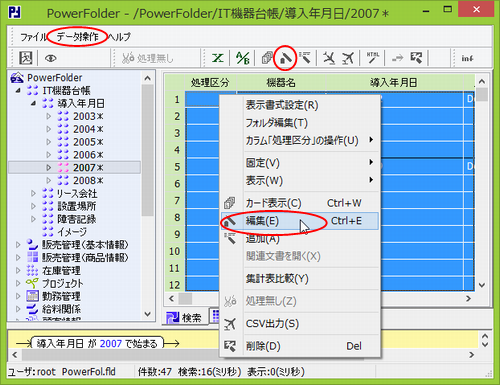The image size is (500, 385).
Task: Click the Excel export toolbar icon
Action: pyautogui.click(x=218, y=58)
